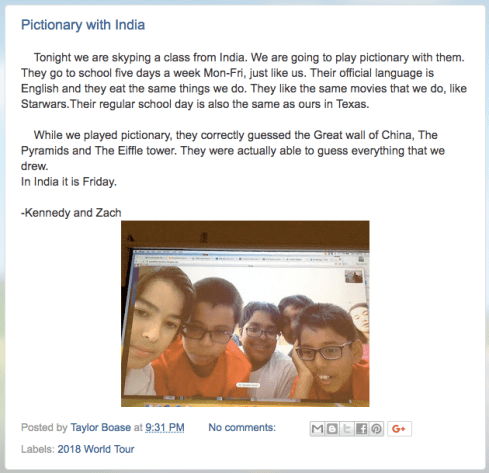The width and height of the screenshot is (489, 473).
Task: Open the 9:31 PM permalink timestamp
Action: pyautogui.click(x=165, y=427)
